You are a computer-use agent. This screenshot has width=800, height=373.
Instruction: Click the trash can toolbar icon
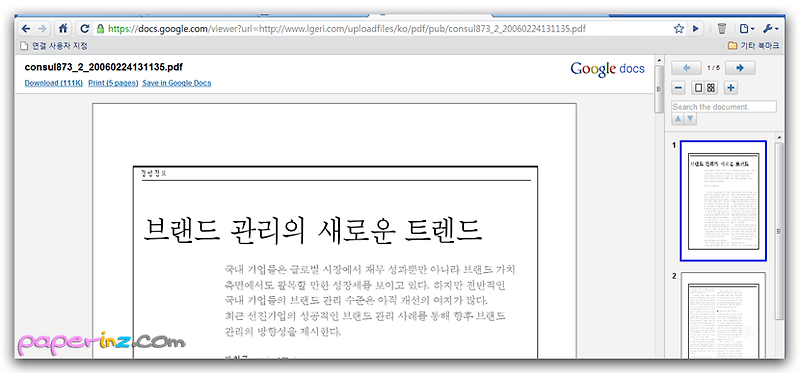pyautogui.click(x=721, y=29)
